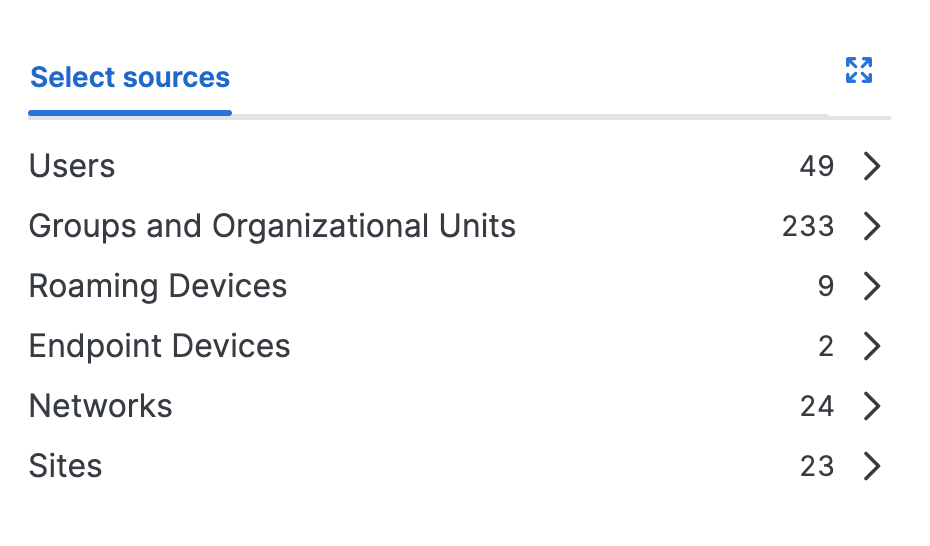Image resolution: width=930 pixels, height=546 pixels.
Task: Switch to the Select sources tab
Action: tap(130, 77)
